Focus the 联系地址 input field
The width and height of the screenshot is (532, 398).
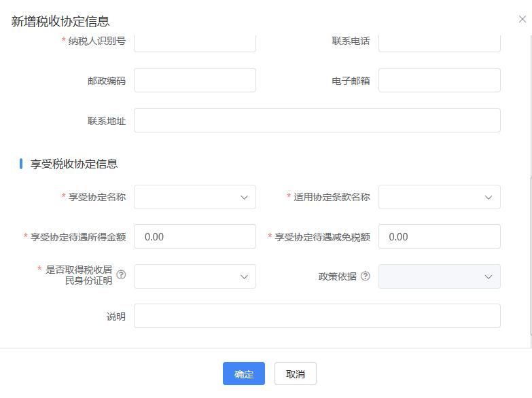point(317,120)
